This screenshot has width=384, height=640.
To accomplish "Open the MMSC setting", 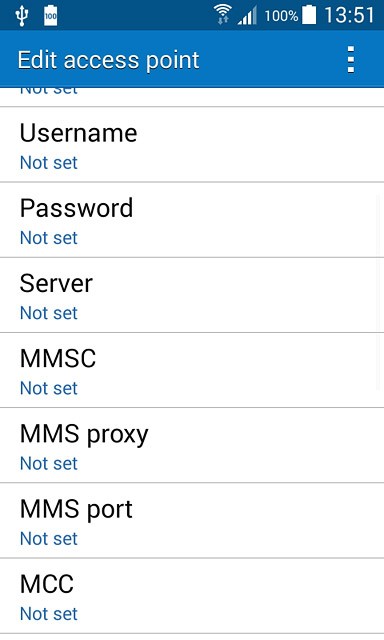I will [192, 370].
